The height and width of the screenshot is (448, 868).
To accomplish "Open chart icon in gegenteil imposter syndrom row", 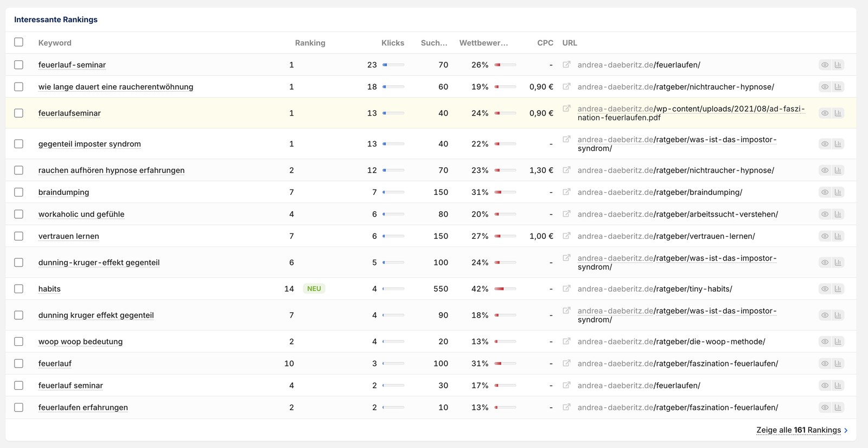I will tap(838, 144).
